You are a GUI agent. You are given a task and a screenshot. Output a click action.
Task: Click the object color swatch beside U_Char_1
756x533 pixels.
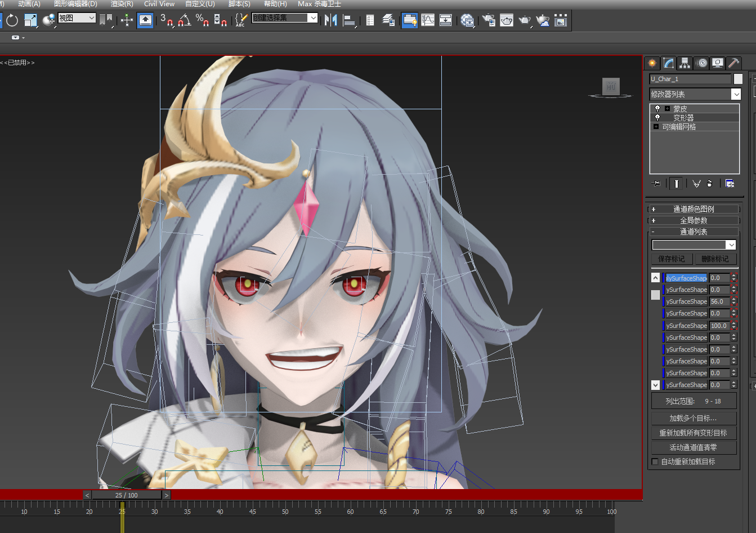(x=738, y=79)
